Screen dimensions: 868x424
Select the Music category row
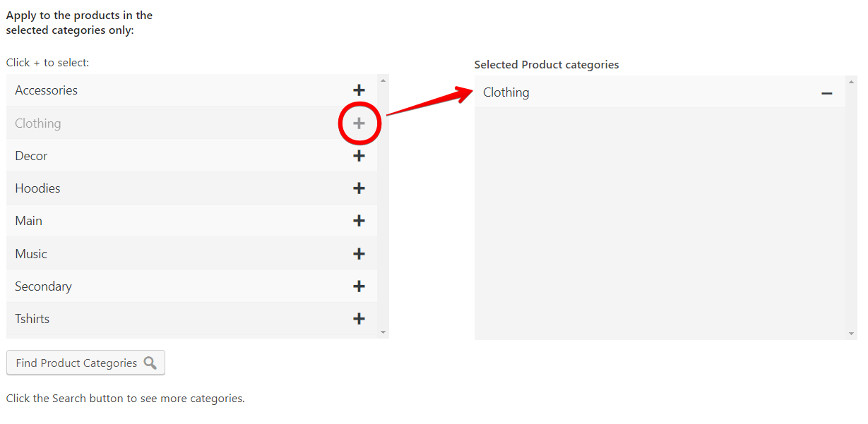tap(192, 253)
